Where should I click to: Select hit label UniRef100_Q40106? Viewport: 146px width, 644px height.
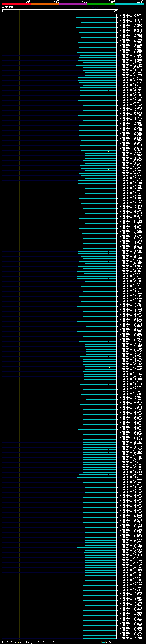click(131, 605)
